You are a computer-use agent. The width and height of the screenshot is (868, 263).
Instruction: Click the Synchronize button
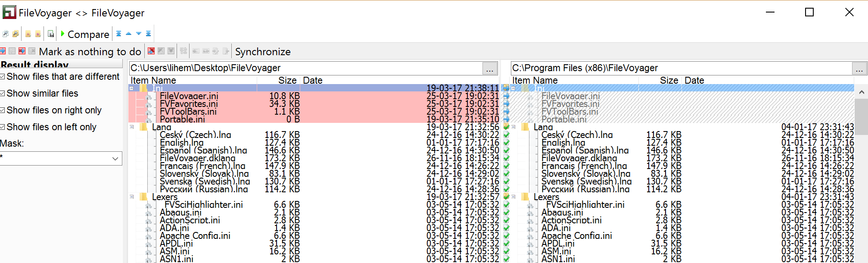(x=263, y=52)
